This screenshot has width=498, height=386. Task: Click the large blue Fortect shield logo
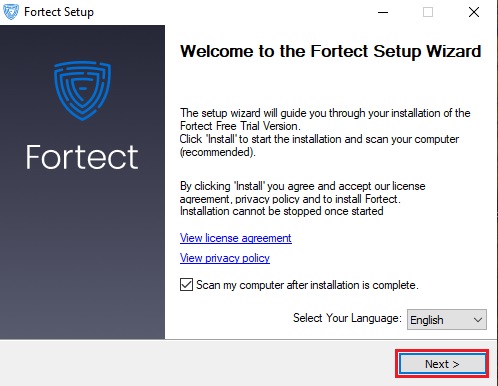(82, 90)
